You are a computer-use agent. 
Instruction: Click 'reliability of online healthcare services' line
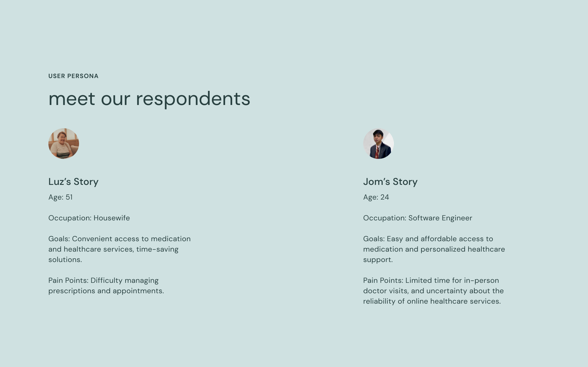(432, 301)
